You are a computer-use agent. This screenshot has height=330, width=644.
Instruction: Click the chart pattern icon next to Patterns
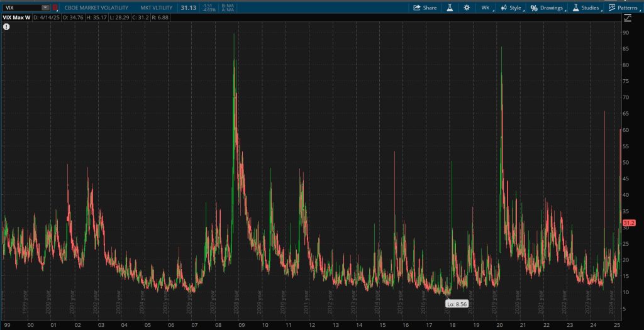[612, 8]
